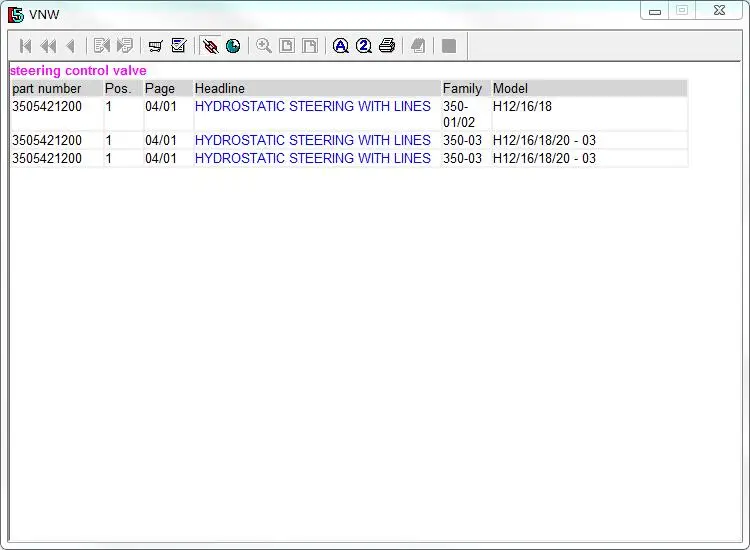
Task: Jump to the first page icon
Action: pos(25,46)
